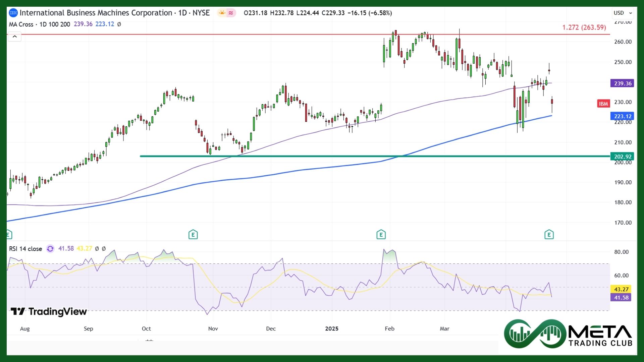Click the 2025 label on time axis

click(x=332, y=328)
